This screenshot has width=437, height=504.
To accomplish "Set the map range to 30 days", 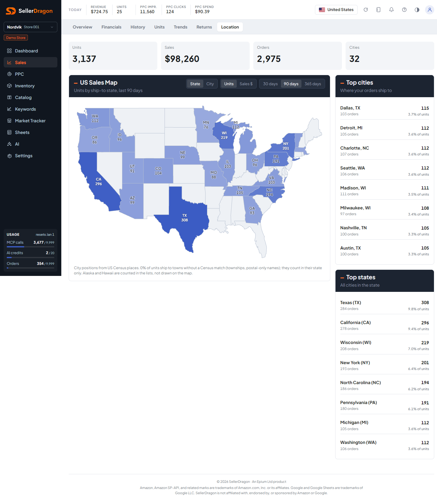I will [x=270, y=84].
